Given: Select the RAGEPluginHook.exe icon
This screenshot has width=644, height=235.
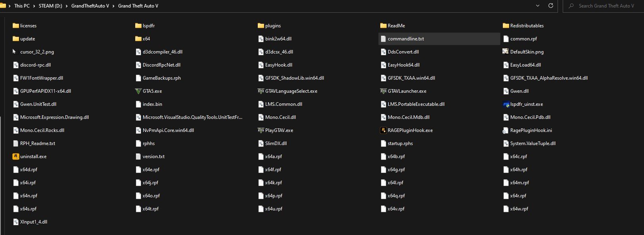Looking at the screenshot, I should click(x=383, y=130).
